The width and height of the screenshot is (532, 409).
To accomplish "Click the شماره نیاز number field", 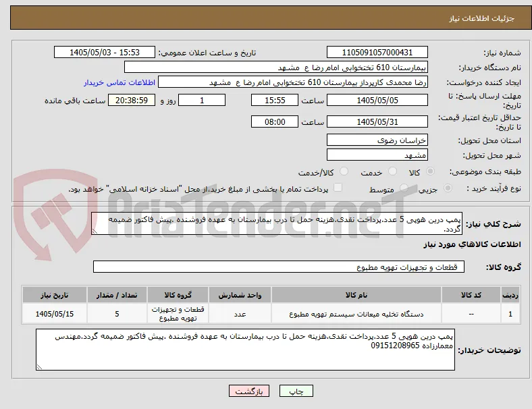I will pyautogui.click(x=377, y=52).
